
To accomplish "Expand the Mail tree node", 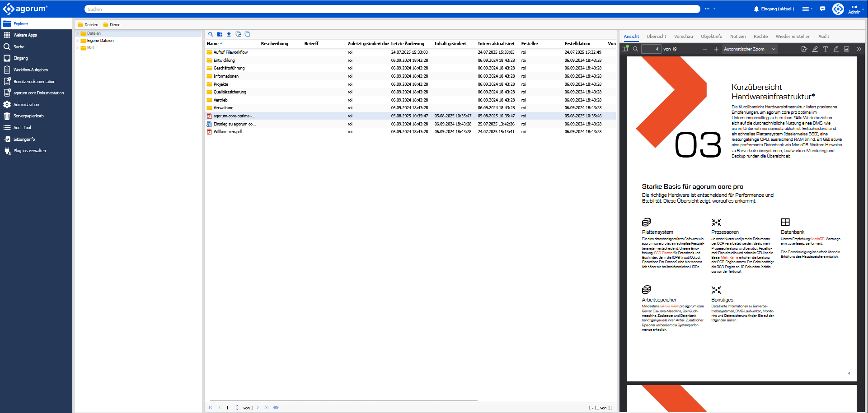I will pyautogui.click(x=78, y=48).
